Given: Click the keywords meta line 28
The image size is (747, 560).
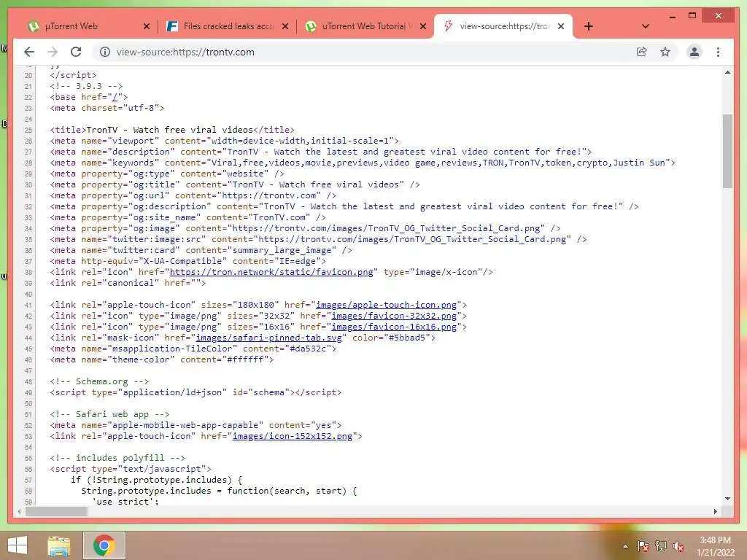Looking at the screenshot, I should (363, 163).
